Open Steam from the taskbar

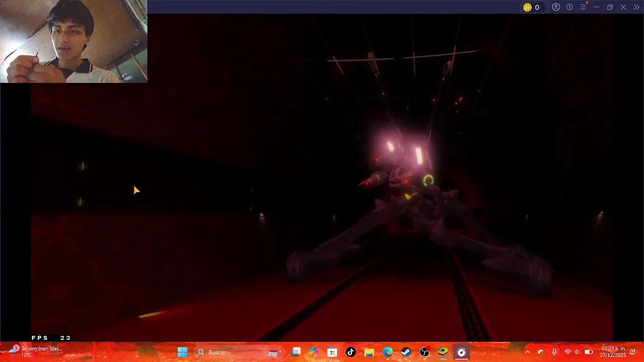(x=406, y=352)
